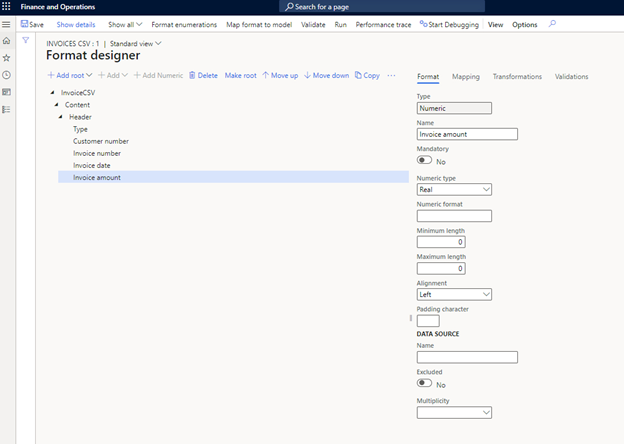Image resolution: width=624 pixels, height=444 pixels.
Task: Open Modules list icon in sidebar
Action: click(6, 109)
